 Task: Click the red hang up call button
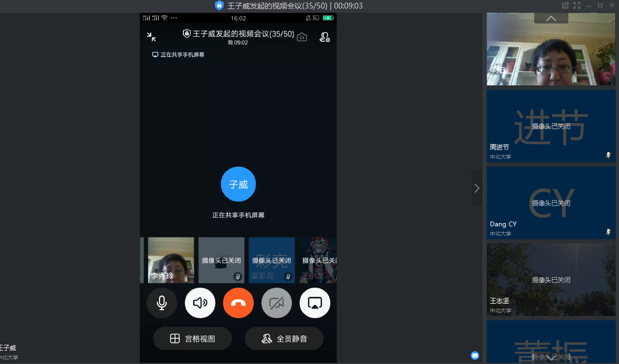point(238,303)
